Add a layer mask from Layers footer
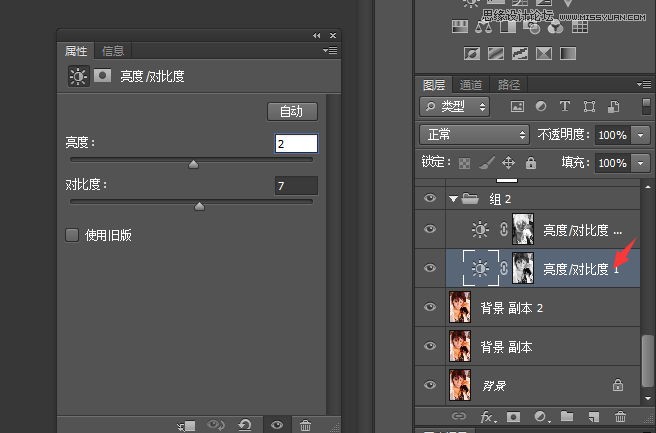This screenshot has width=656, height=433. (513, 416)
